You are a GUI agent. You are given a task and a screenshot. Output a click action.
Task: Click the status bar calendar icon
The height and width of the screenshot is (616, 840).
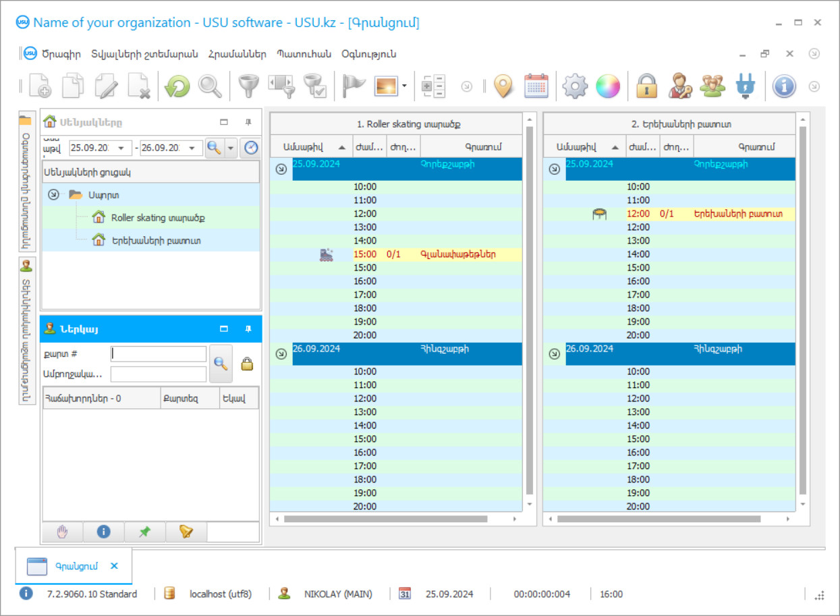coord(405,594)
